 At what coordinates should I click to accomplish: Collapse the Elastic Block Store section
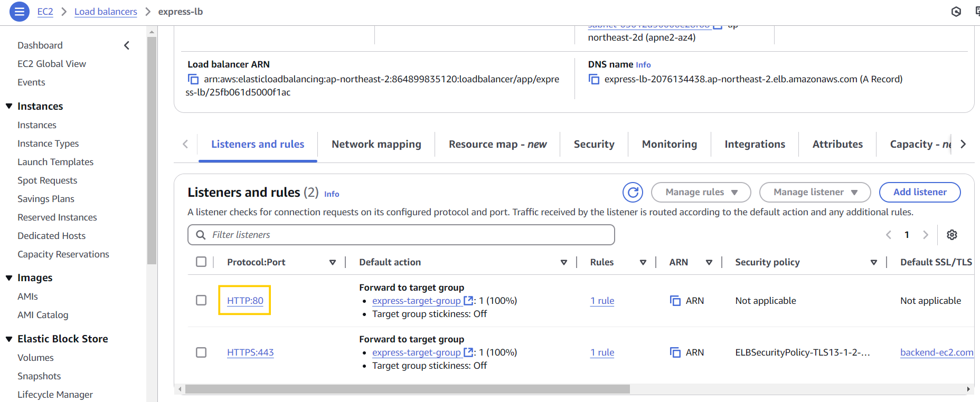click(x=9, y=339)
